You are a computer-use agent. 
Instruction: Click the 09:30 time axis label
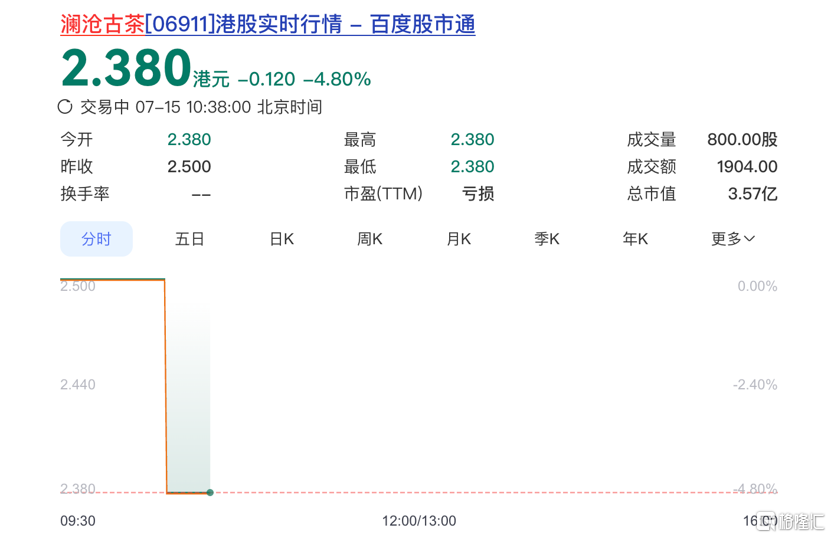tap(78, 521)
